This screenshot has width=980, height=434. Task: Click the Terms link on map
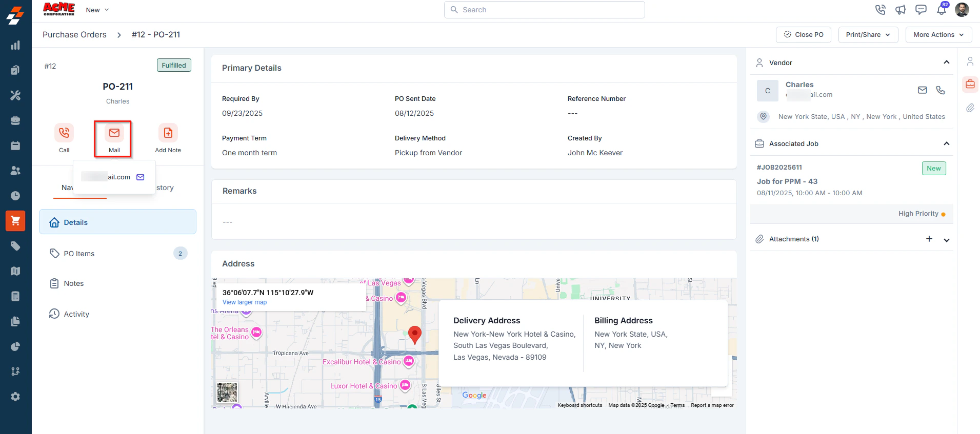pos(677,405)
